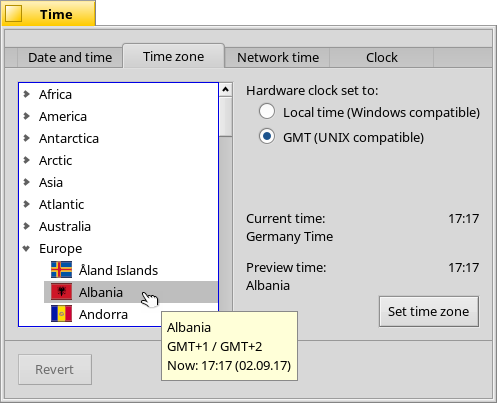Expand the Antarctica region
497x403 pixels.
coord(27,138)
